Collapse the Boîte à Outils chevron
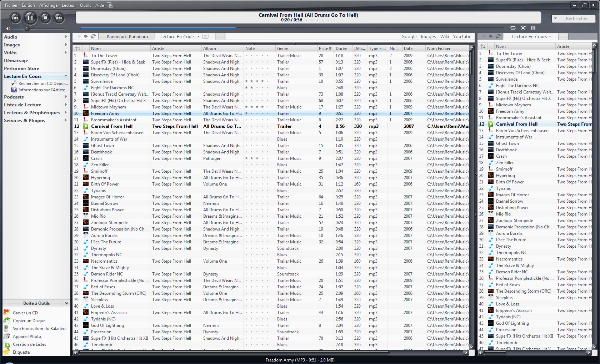The image size is (600, 364). (x=66, y=303)
